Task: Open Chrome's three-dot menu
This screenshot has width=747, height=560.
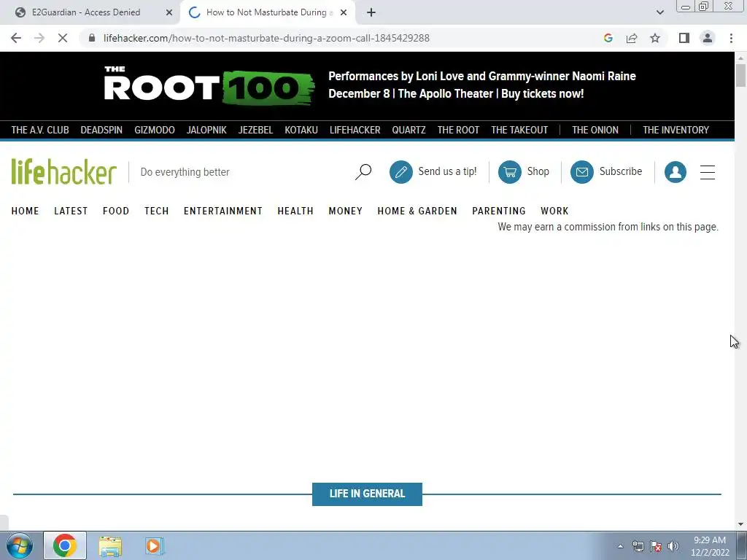Action: pos(731,38)
